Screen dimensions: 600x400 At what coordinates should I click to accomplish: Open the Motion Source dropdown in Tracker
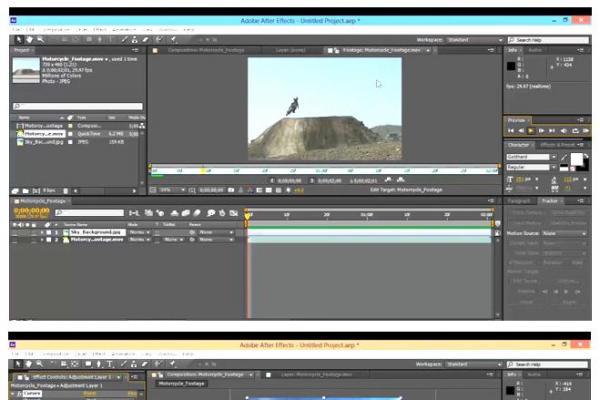[565, 233]
